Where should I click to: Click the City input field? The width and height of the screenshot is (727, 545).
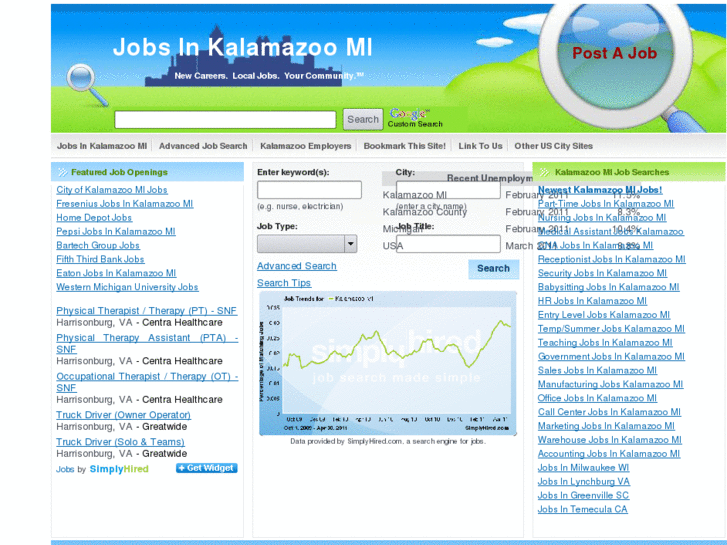(448, 190)
